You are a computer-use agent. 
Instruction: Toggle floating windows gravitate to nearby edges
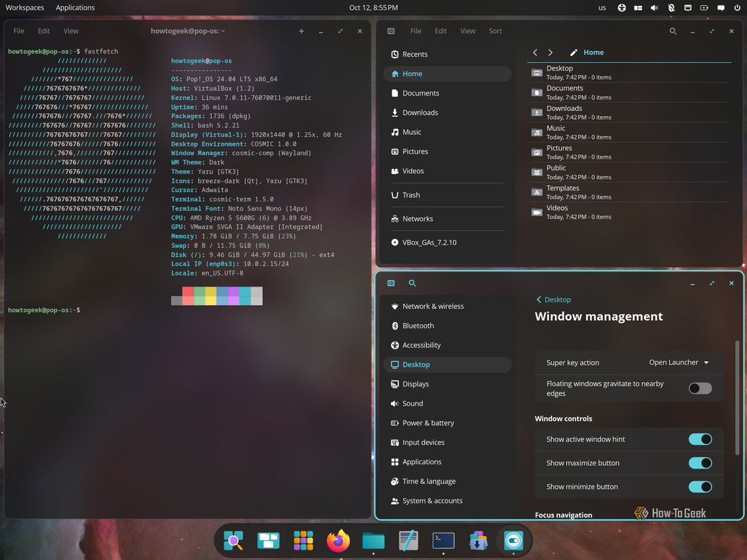700,389
